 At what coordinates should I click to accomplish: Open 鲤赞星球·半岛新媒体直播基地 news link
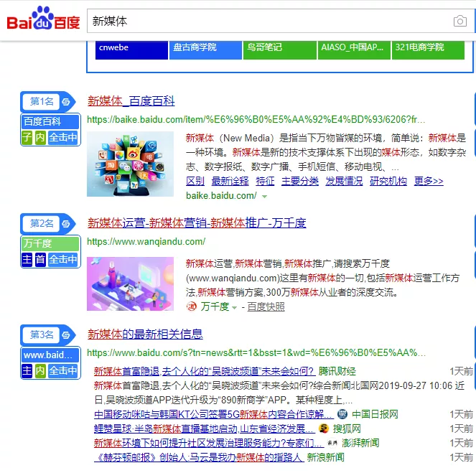(205, 428)
